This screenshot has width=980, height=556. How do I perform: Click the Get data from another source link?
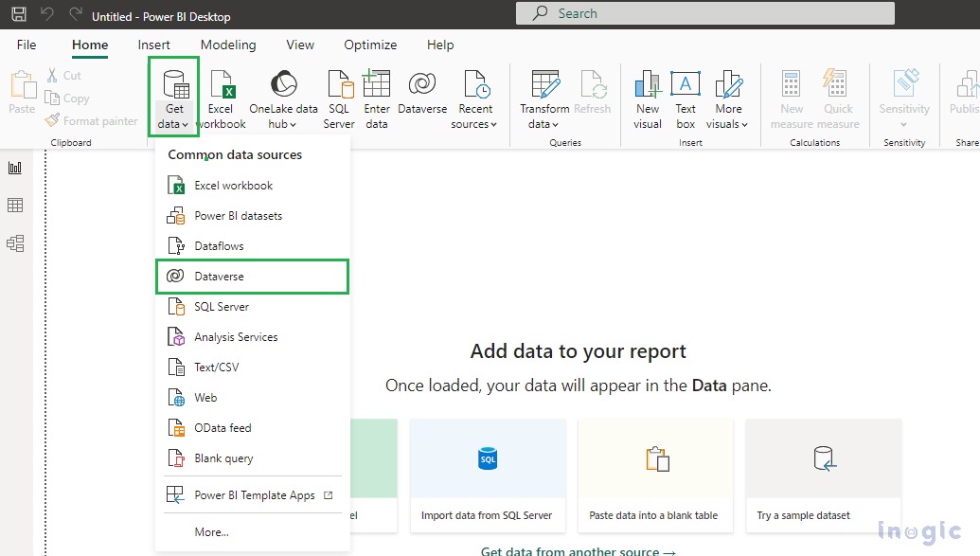(578, 550)
